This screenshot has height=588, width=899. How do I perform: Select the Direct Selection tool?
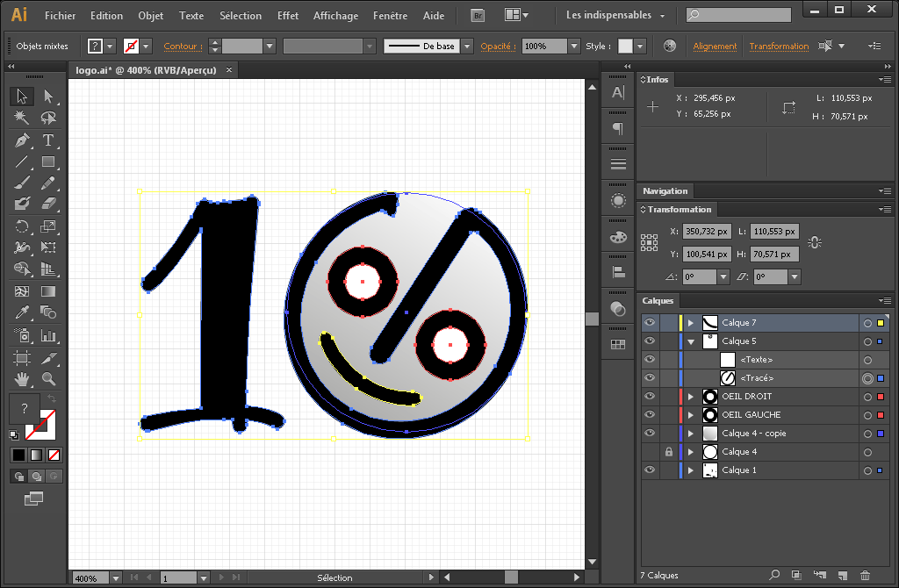(48, 97)
